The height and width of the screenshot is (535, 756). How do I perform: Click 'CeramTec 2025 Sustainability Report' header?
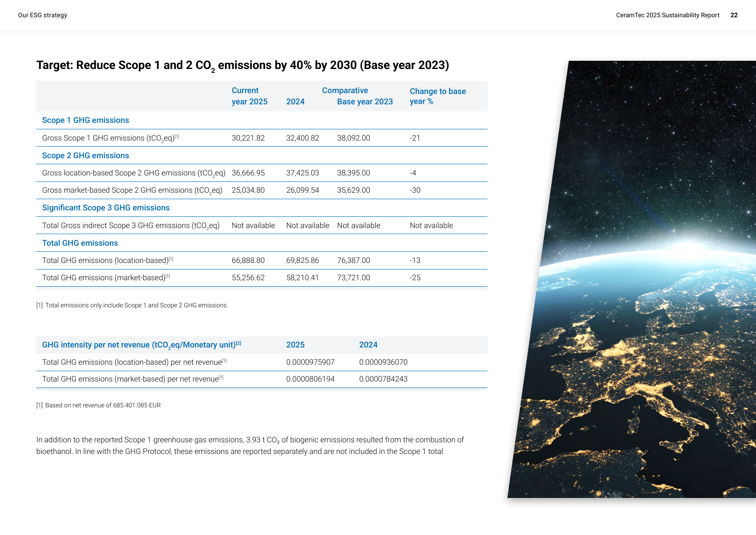pos(668,15)
